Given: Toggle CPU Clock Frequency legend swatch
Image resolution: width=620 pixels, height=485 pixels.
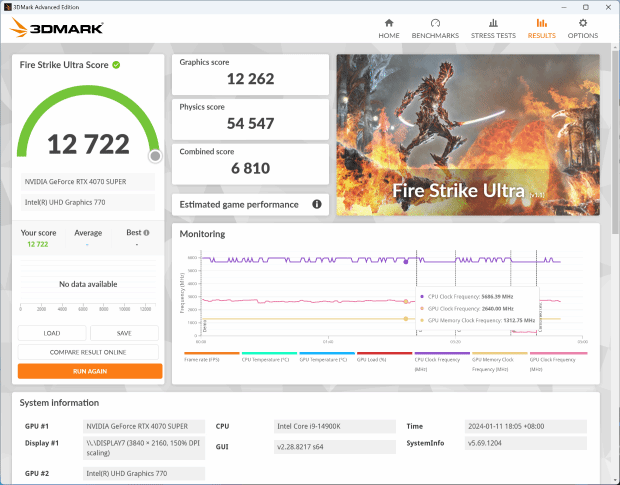Looking at the screenshot, I should point(442,353).
